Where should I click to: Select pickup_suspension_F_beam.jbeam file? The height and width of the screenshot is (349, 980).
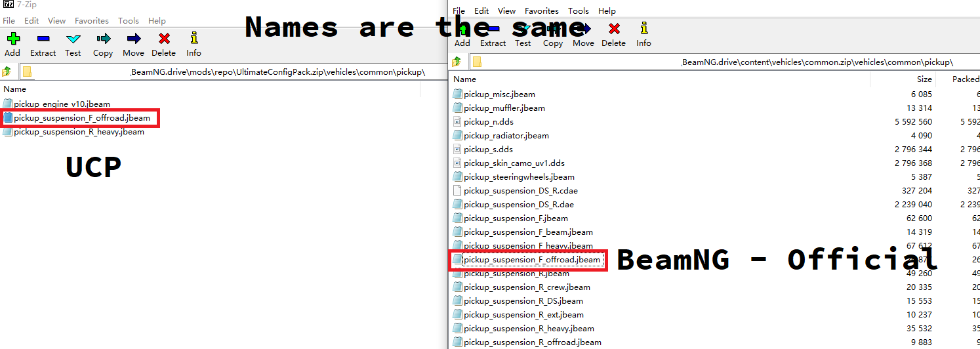[528, 232]
